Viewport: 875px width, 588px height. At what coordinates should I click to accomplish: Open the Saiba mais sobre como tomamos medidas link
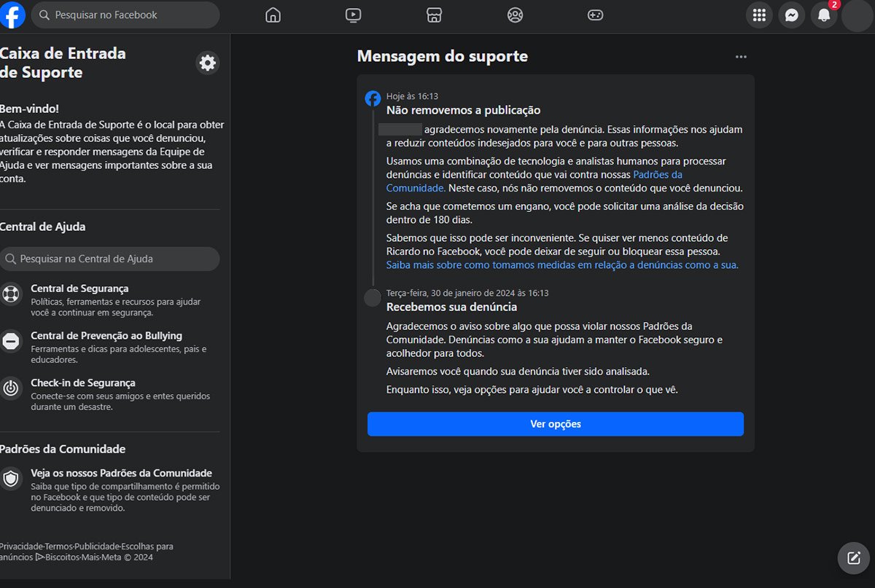tap(562, 265)
